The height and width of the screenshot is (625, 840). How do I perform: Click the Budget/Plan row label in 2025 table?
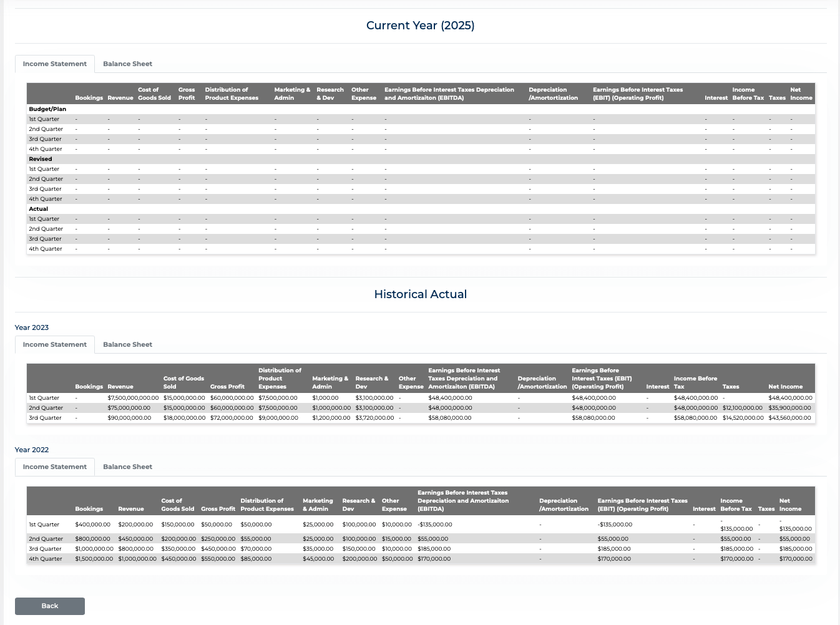[47, 109]
